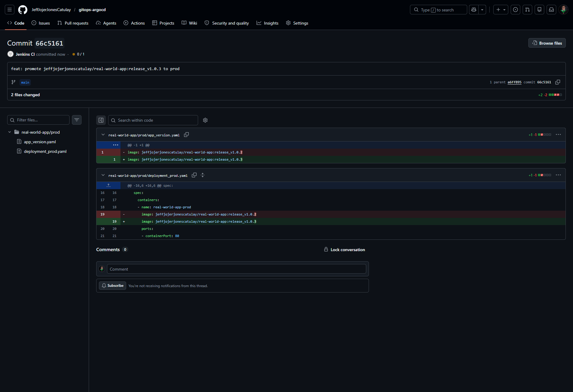Open the Security and quality tab
This screenshot has width=573, height=392.
click(227, 23)
